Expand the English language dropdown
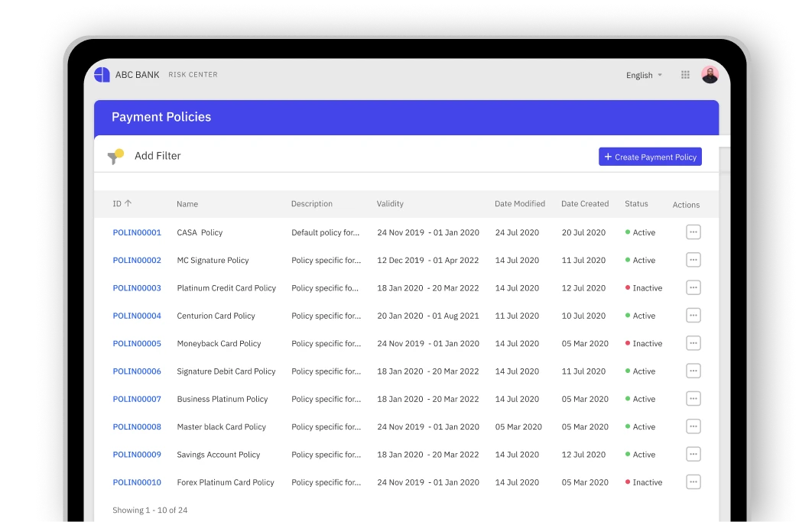Screen dimensions: 812x522 tap(645, 75)
